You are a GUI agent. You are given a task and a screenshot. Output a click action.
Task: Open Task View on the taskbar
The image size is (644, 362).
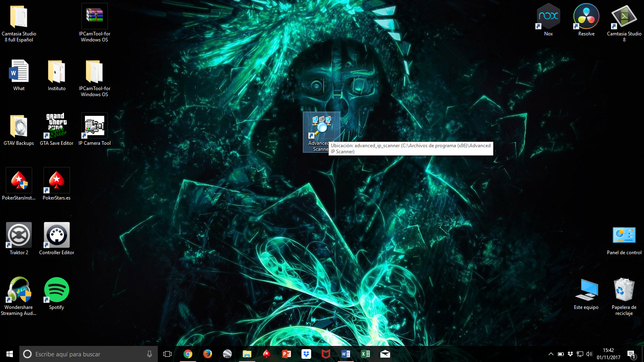pos(167,354)
